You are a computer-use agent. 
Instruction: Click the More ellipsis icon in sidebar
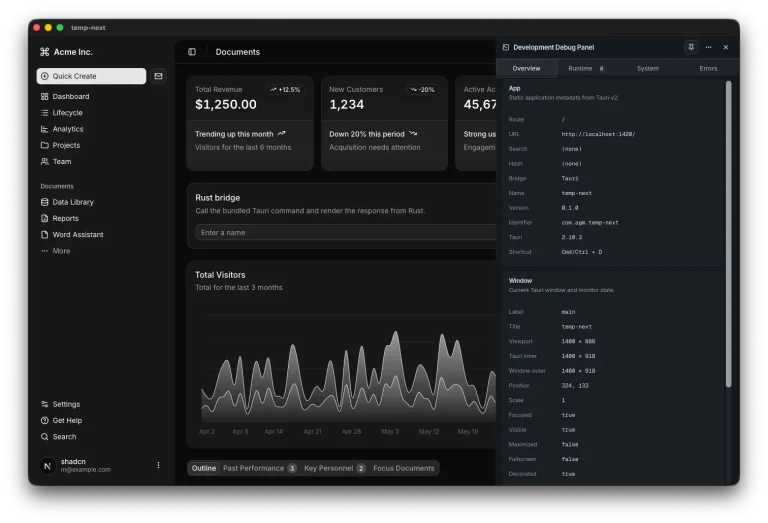[45, 250]
